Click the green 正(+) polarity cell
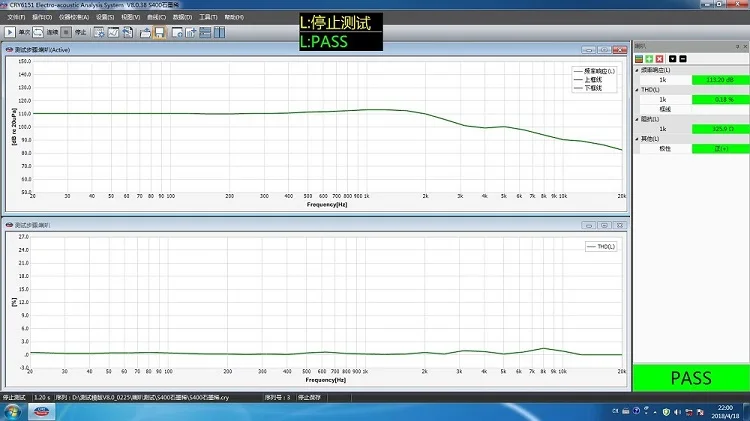The width and height of the screenshot is (750, 421). (720, 148)
